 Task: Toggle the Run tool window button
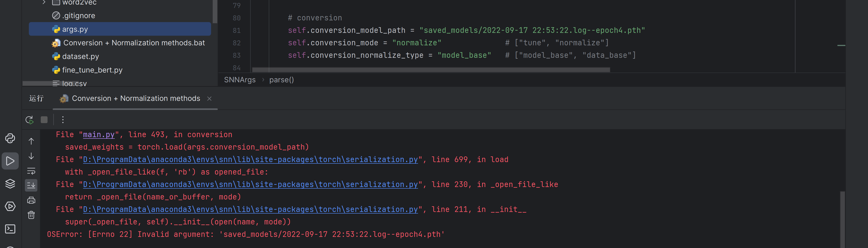tap(10, 161)
